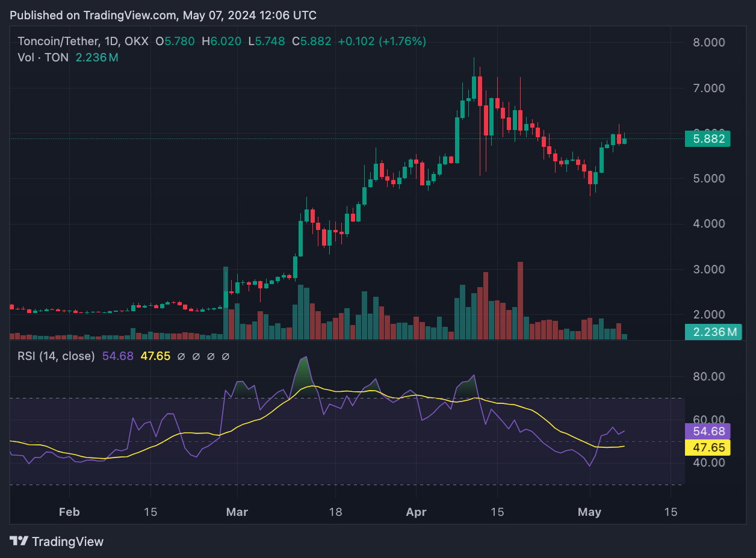Click the 4.000 price axis label
This screenshot has height=558, width=756.
[x=708, y=223]
